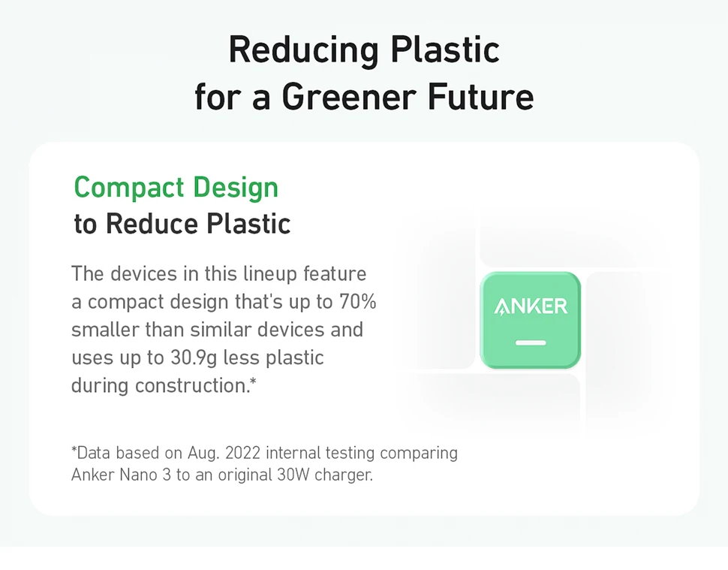This screenshot has width=728, height=570.
Task: Click the "during construction.*" line
Action: (x=164, y=385)
